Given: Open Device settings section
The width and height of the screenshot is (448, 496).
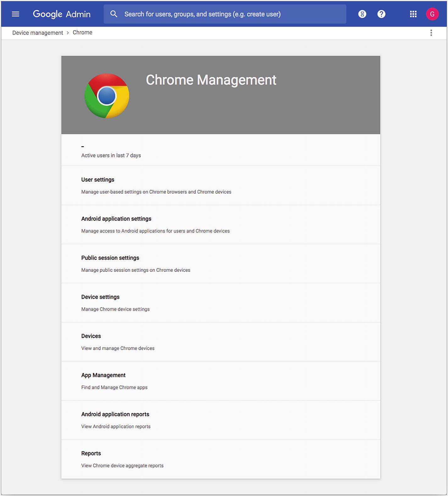Looking at the screenshot, I should (221, 302).
